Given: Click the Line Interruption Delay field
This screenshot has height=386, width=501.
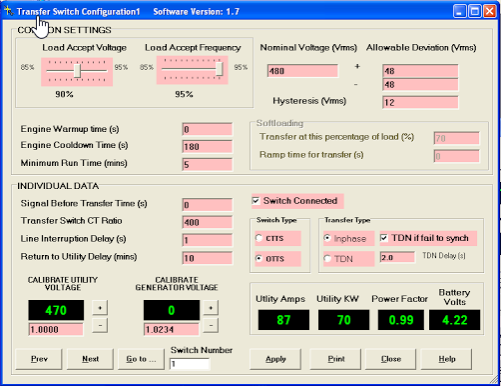Looking at the screenshot, I should (207, 240).
